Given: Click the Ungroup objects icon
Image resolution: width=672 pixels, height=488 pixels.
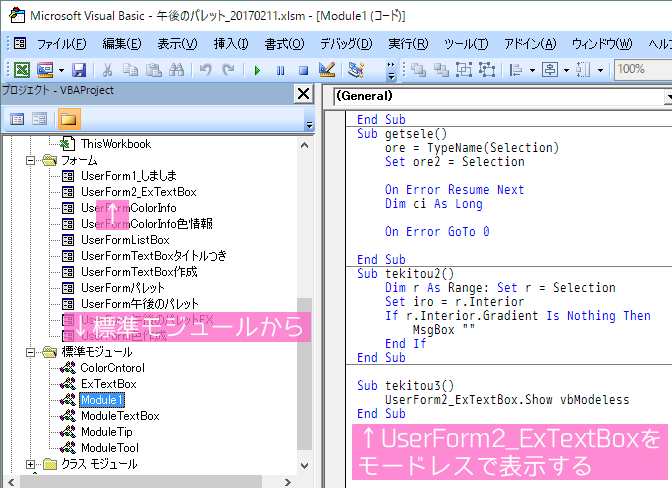Looking at the screenshot, I should (487, 69).
